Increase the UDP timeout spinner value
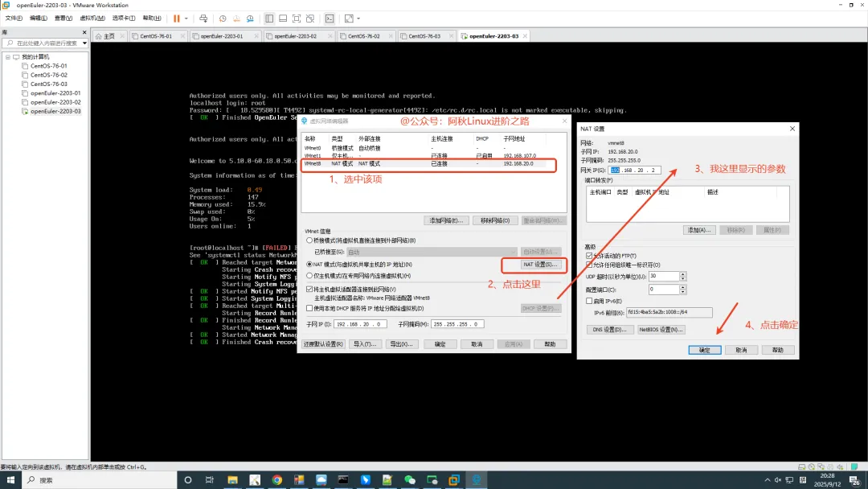Screen dimensions: 868x489 point(683,273)
